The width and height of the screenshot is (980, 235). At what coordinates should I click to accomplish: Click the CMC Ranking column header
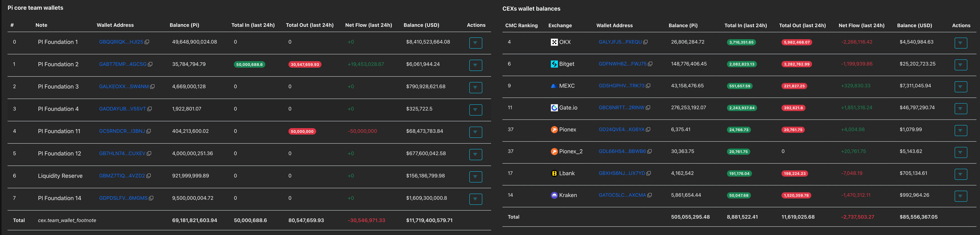(x=521, y=26)
